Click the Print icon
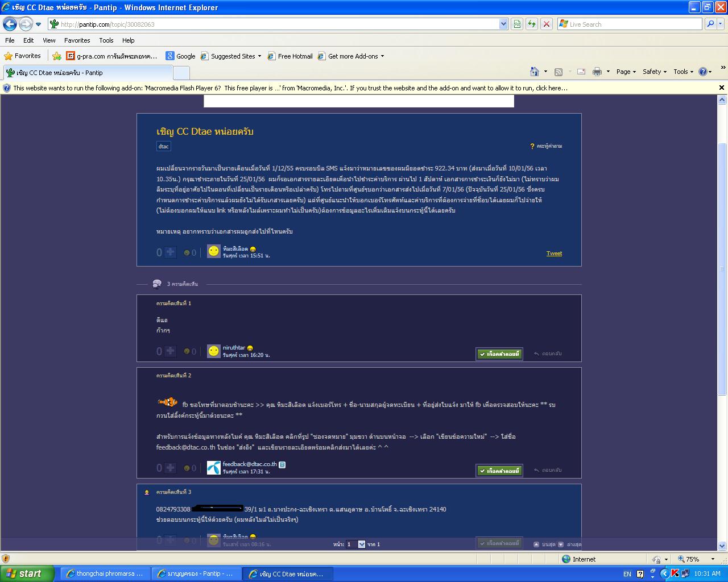This screenshot has height=582, width=728. click(x=597, y=72)
